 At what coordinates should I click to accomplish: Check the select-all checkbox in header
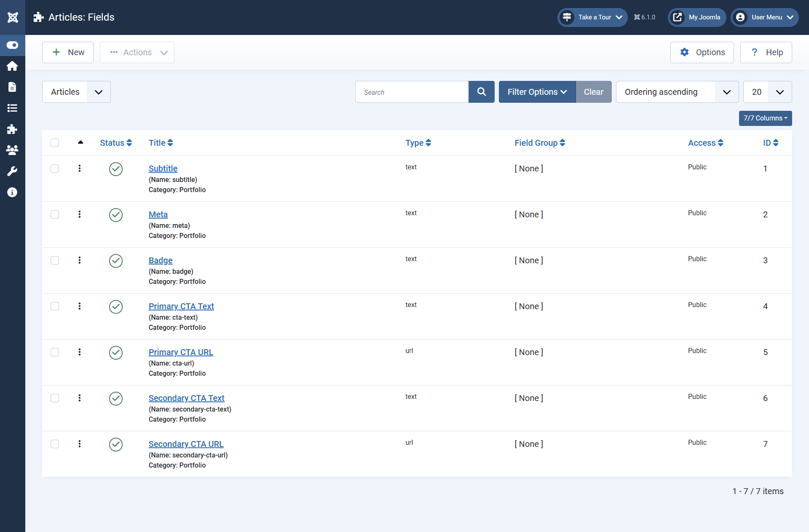(55, 143)
